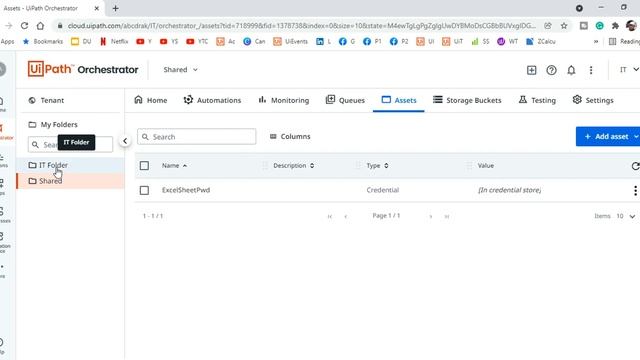Viewport: 640px width, 360px height.
Task: Click the create new plus icon in header
Action: pos(531,70)
